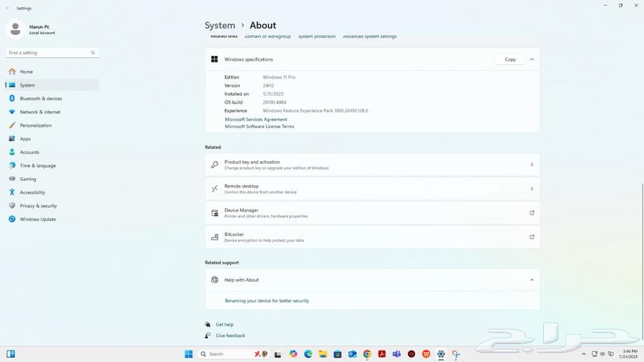
Task: Open Advanced system settings link
Action: (x=370, y=36)
